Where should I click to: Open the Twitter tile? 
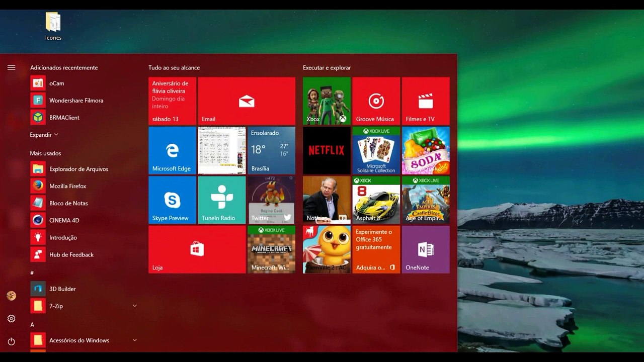tap(272, 200)
